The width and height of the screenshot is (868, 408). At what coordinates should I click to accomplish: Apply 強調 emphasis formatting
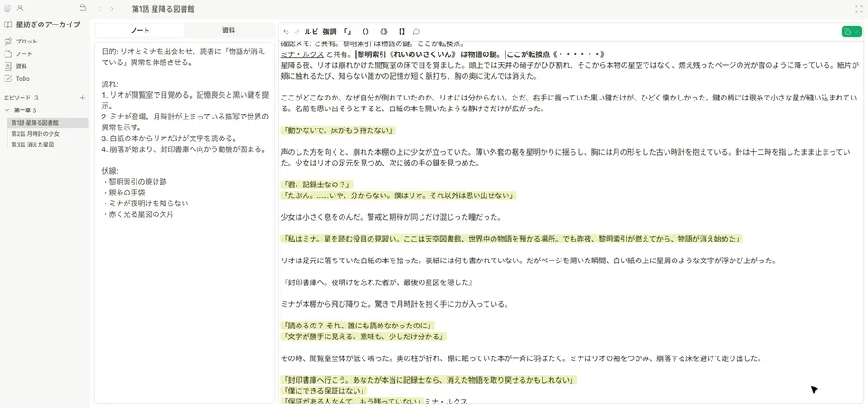point(329,32)
